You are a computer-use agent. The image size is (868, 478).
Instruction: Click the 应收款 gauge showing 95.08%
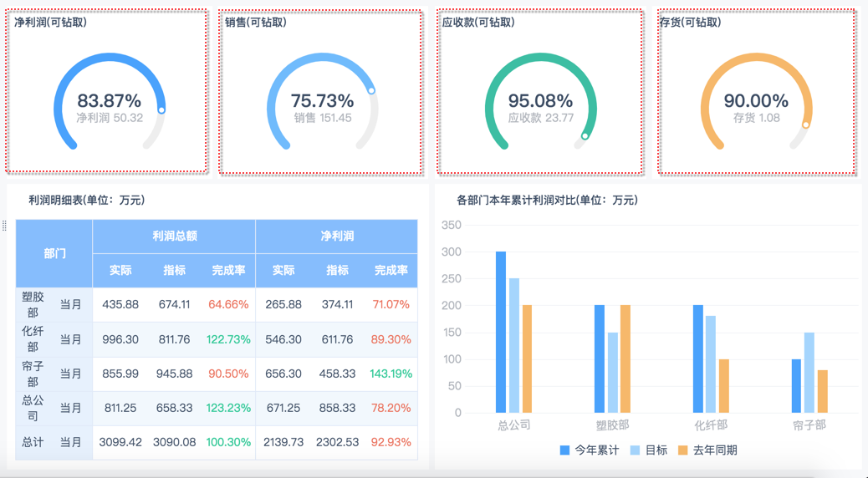point(541,102)
